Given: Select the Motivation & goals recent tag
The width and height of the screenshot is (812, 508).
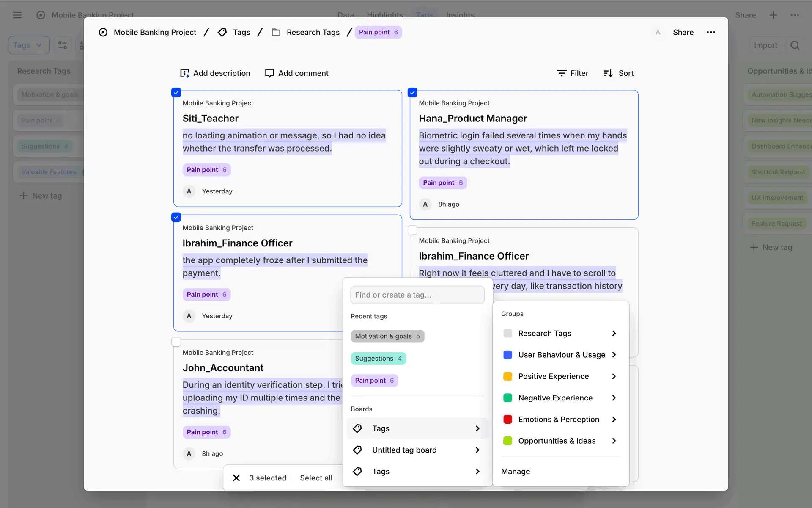Looking at the screenshot, I should [387, 336].
